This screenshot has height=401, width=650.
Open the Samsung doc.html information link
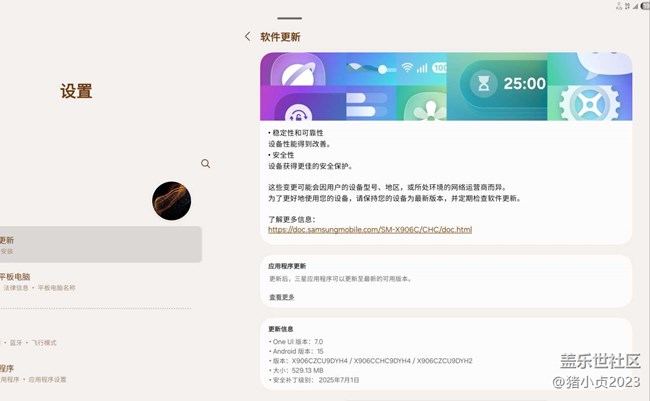[369, 230]
